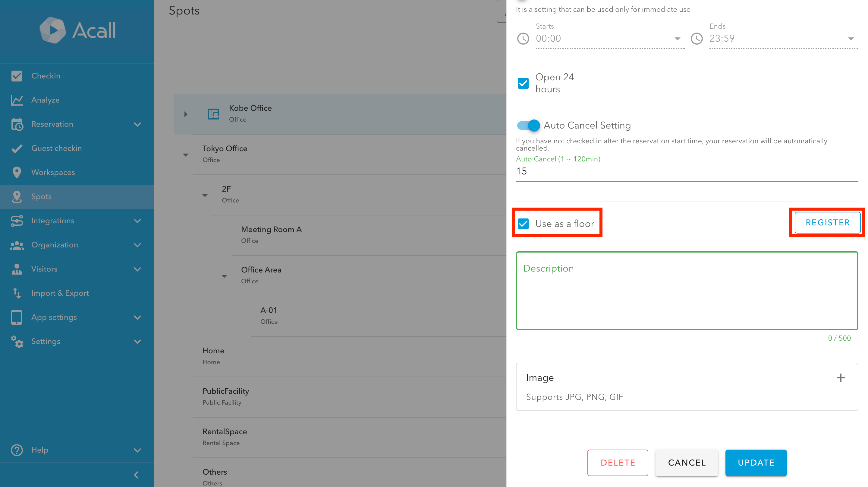Image resolution: width=868 pixels, height=487 pixels.
Task: Click the Checkin checkmark icon in sidebar
Action: 17,76
